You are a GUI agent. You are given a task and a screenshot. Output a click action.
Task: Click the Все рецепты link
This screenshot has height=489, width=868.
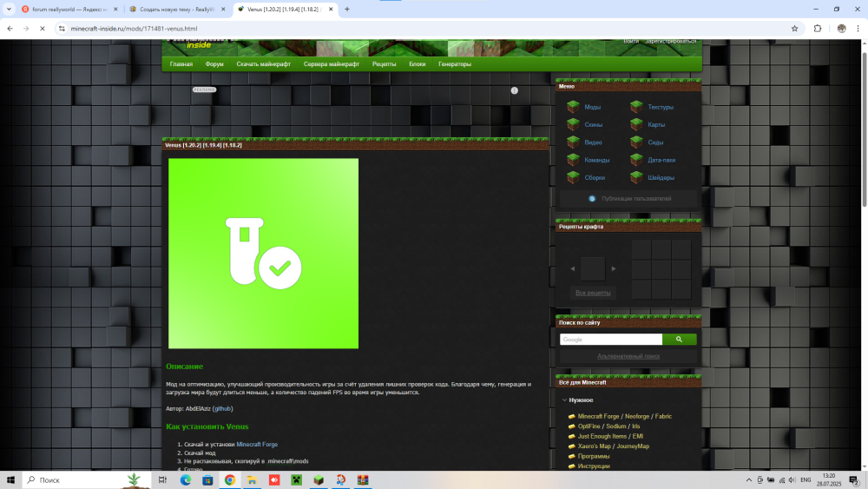coord(593,293)
